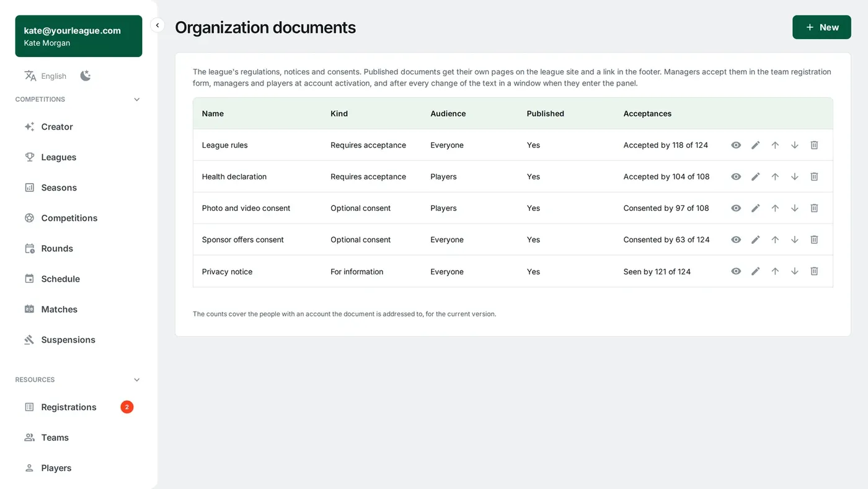
Task: Create a new document with New button
Action: (821, 27)
